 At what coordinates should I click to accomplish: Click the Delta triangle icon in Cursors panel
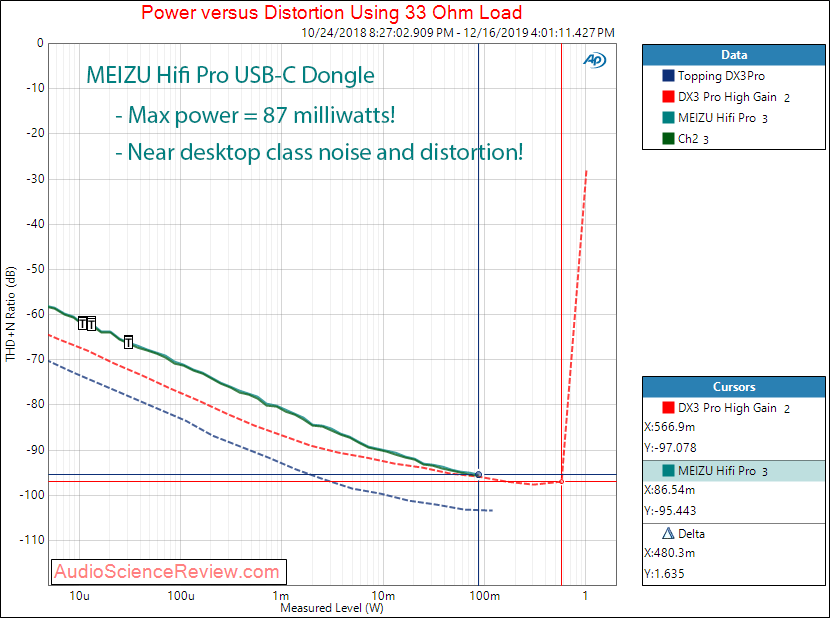[668, 533]
